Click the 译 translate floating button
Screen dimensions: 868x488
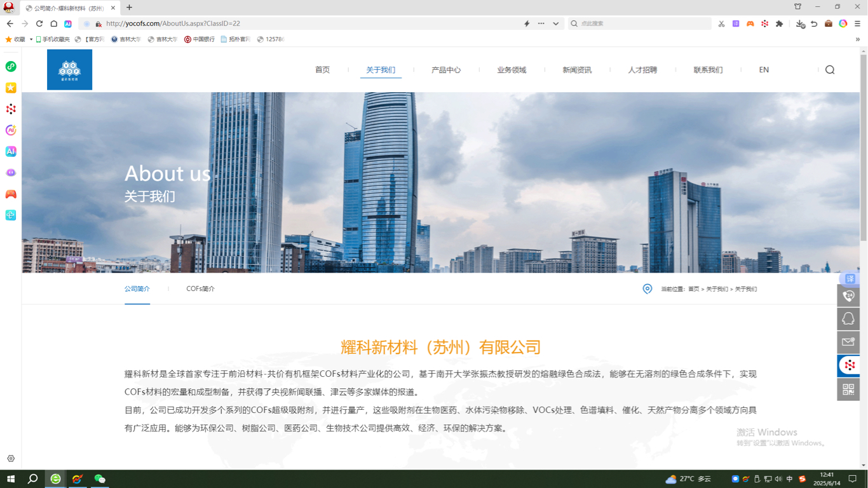850,279
